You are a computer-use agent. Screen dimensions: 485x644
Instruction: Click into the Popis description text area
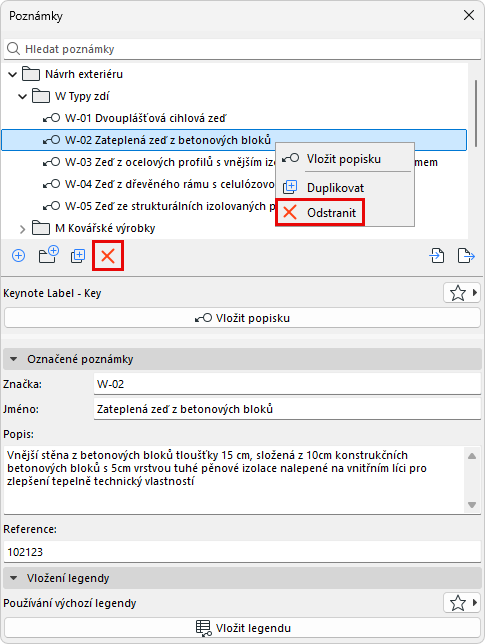point(234,480)
